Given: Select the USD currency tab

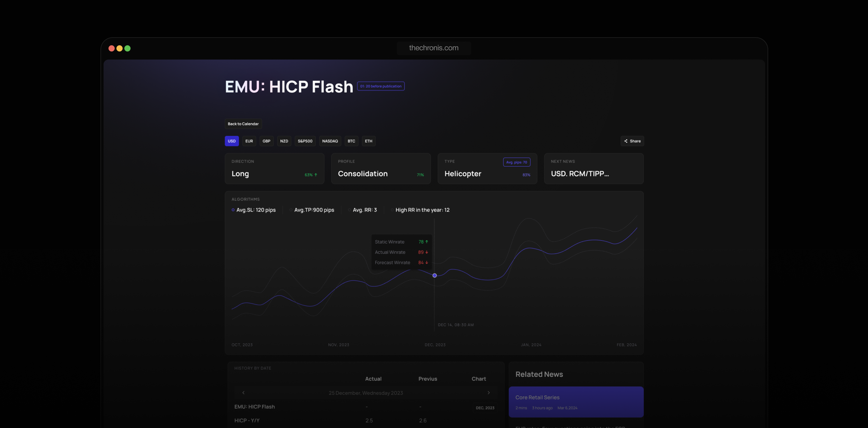Looking at the screenshot, I should tap(232, 141).
